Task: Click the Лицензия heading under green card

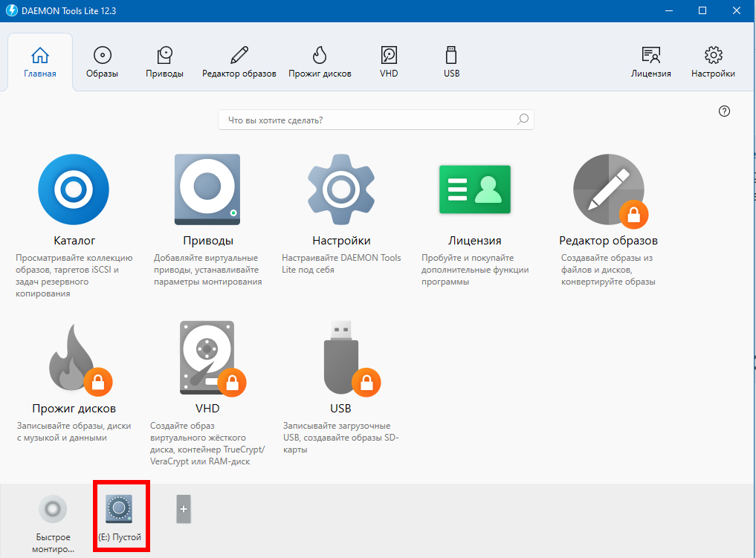Action: click(475, 241)
